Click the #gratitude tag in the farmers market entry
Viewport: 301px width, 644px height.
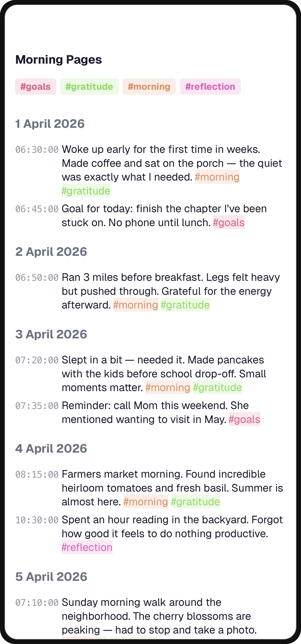[x=195, y=502]
